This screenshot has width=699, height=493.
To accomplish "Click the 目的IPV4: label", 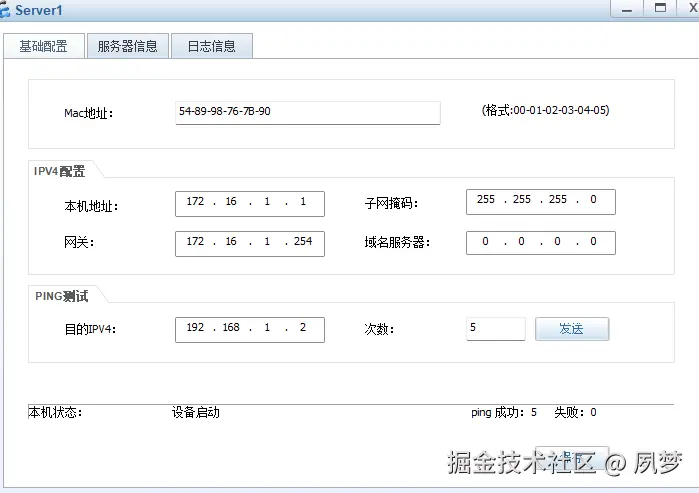I will (x=90, y=329).
